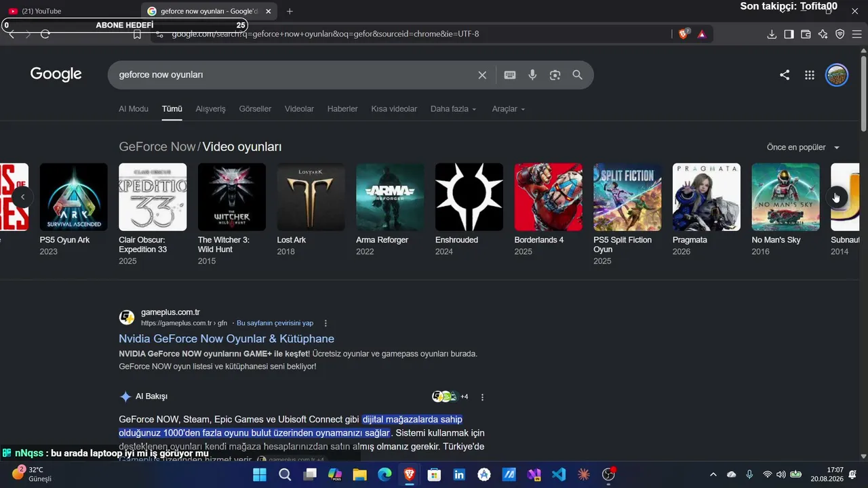This screenshot has height=488, width=868.
Task: Clear the search box with the X icon
Action: 482,75
